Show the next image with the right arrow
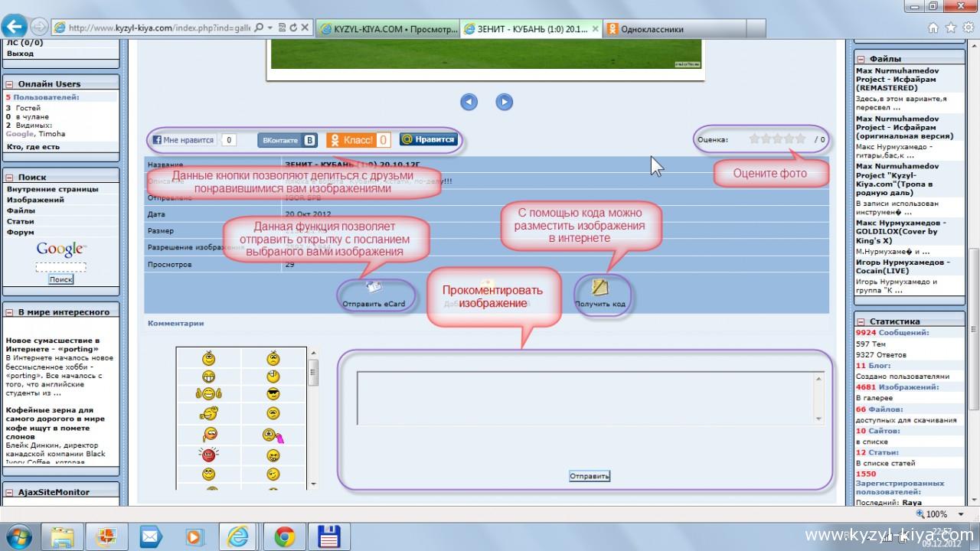The width and height of the screenshot is (980, 551). (x=504, y=102)
